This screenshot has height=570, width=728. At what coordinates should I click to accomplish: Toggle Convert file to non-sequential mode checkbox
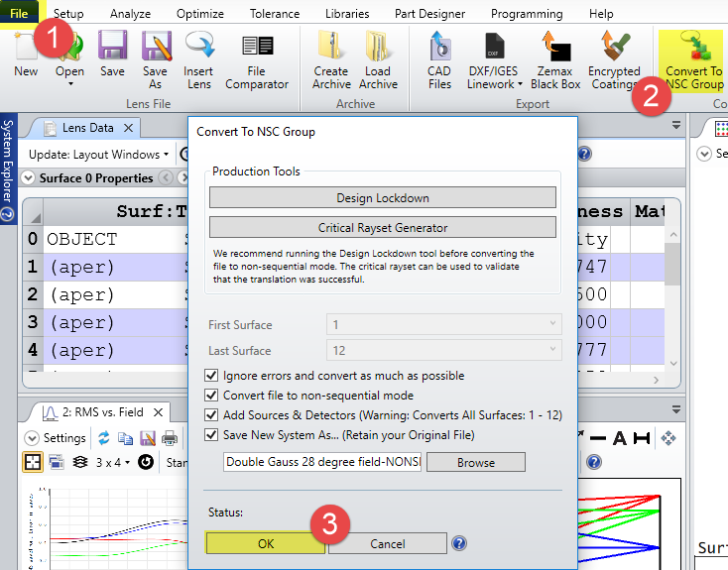pyautogui.click(x=211, y=395)
